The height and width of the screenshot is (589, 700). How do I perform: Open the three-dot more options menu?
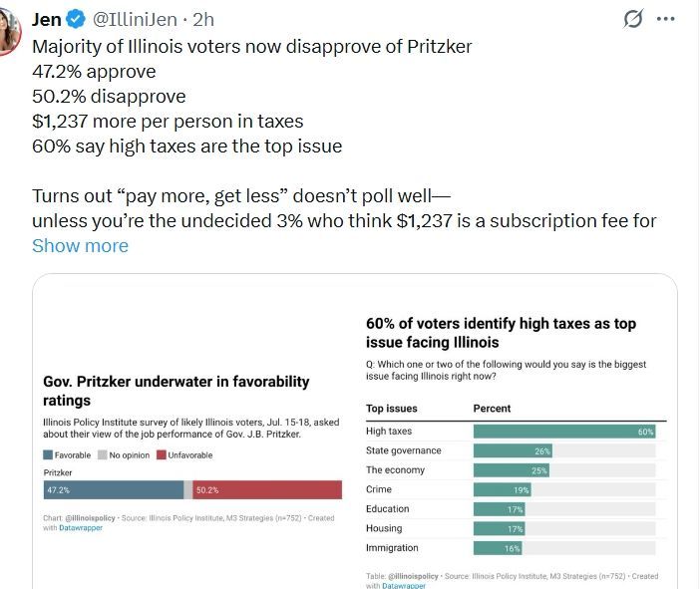666,19
